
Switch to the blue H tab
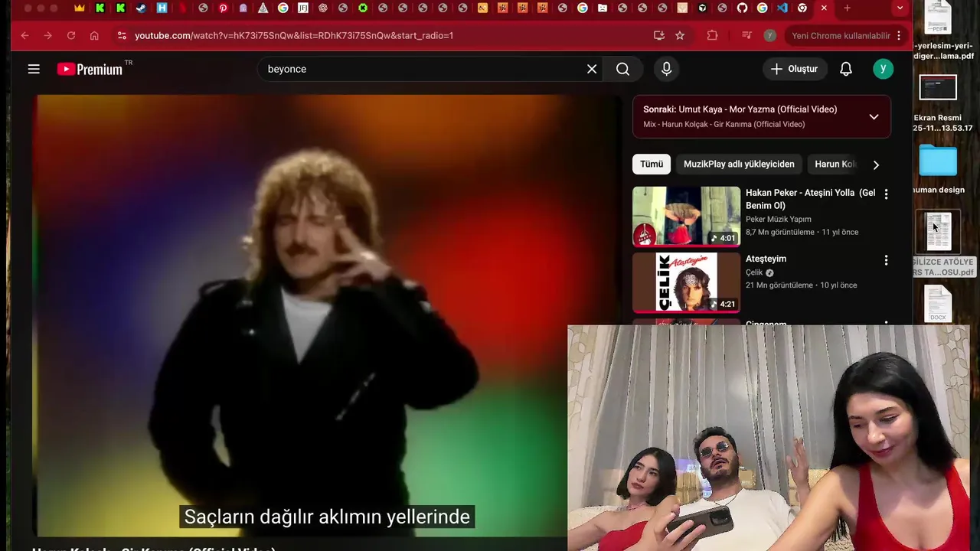162,8
